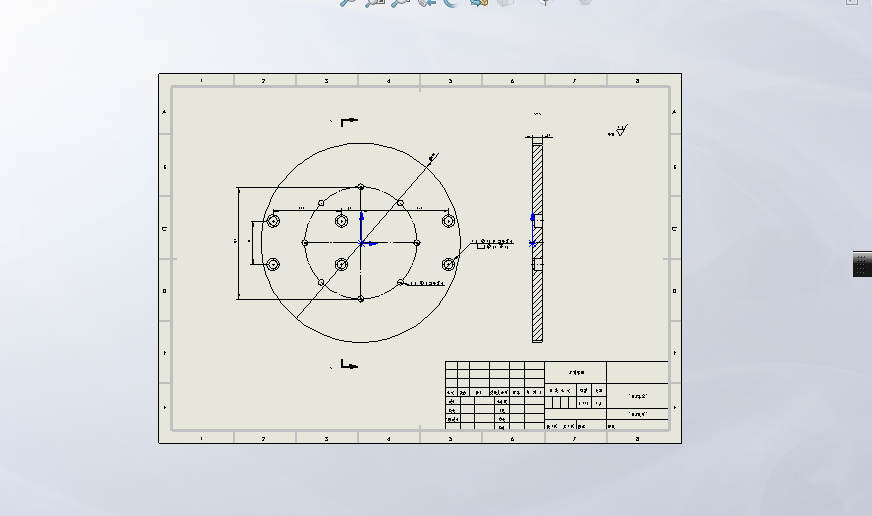
Task: Select the blue origin in the section view
Action: tap(532, 243)
